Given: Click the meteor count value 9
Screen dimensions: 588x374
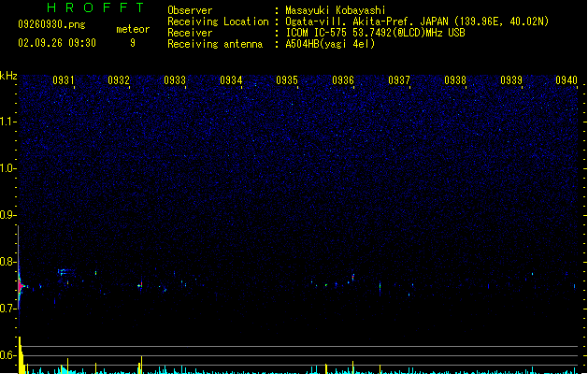Looking at the screenshot, I should [133, 43].
